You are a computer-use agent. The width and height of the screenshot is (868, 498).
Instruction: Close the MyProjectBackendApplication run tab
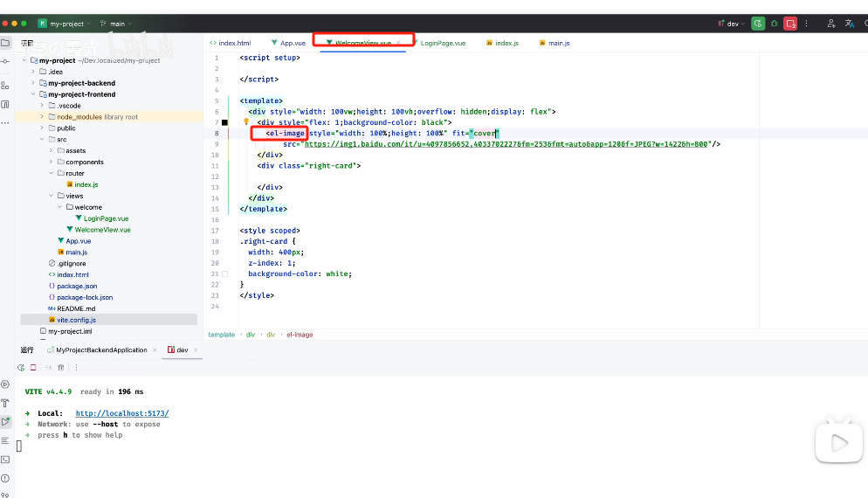pos(155,350)
